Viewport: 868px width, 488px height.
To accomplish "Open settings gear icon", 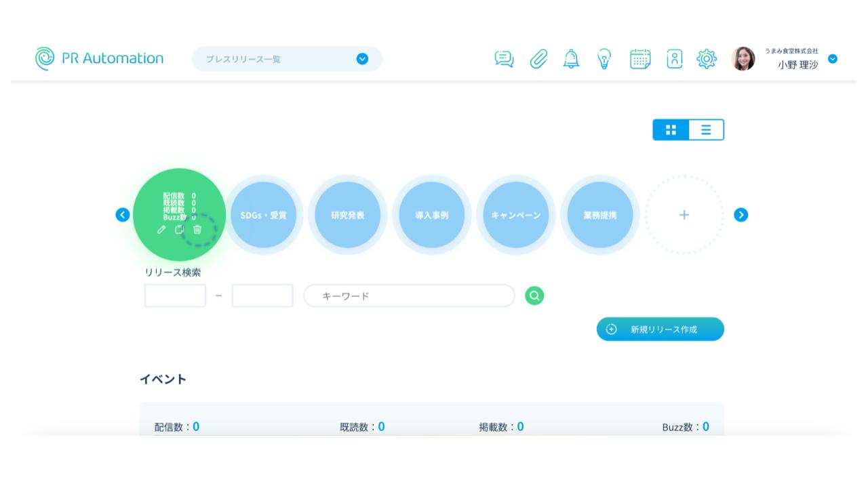I will coord(707,59).
